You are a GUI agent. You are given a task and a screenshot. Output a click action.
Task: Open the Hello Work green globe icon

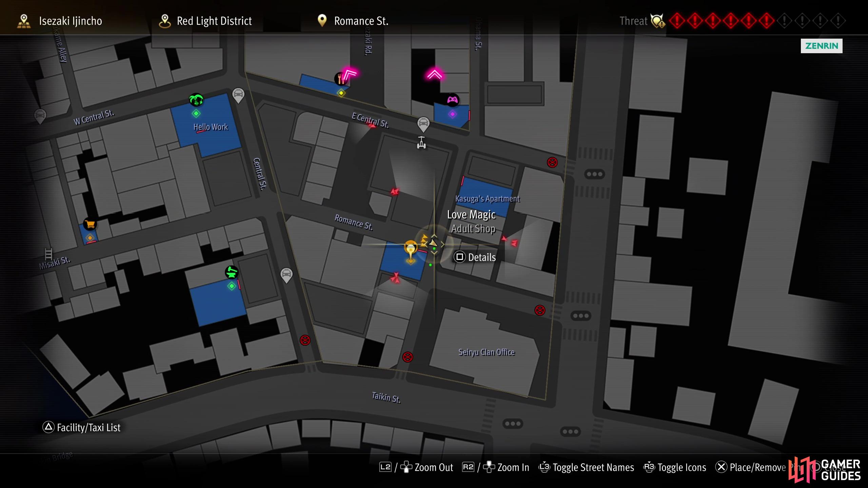point(196,100)
